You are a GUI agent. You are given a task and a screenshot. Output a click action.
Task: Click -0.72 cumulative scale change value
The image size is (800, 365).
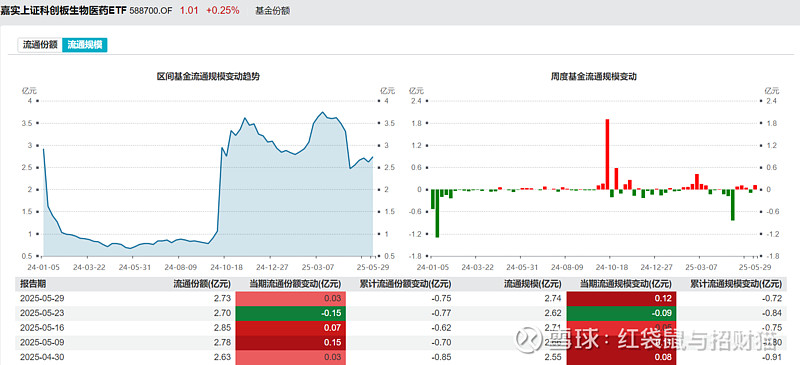[771, 298]
